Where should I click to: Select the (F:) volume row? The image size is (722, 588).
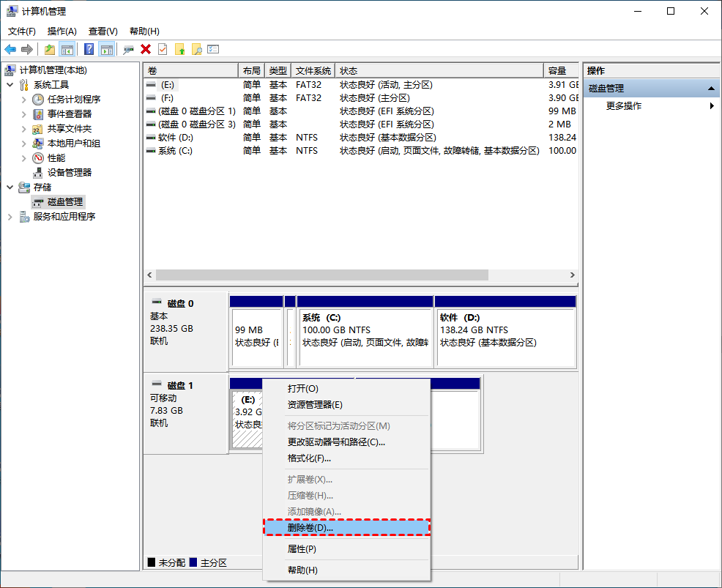(x=361, y=98)
